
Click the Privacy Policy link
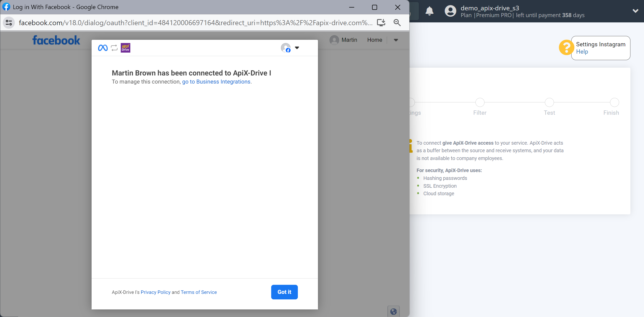156,292
